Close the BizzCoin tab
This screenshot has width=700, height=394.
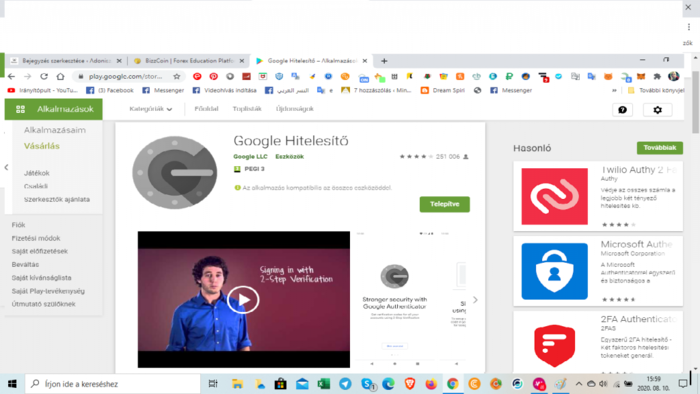click(x=242, y=61)
